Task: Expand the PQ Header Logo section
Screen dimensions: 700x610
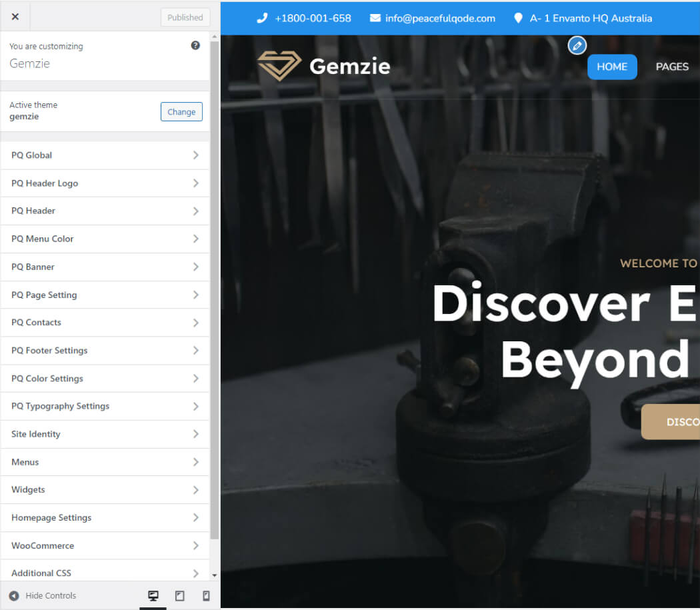Action: [105, 183]
